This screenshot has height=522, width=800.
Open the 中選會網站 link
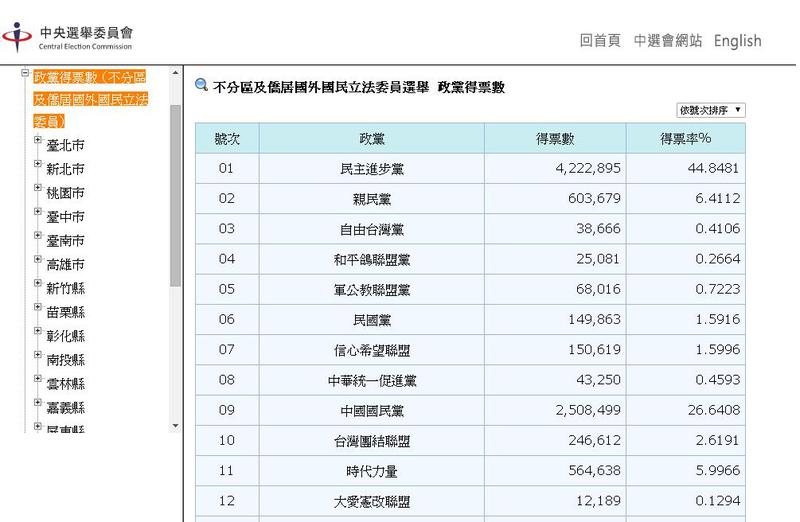tap(668, 40)
